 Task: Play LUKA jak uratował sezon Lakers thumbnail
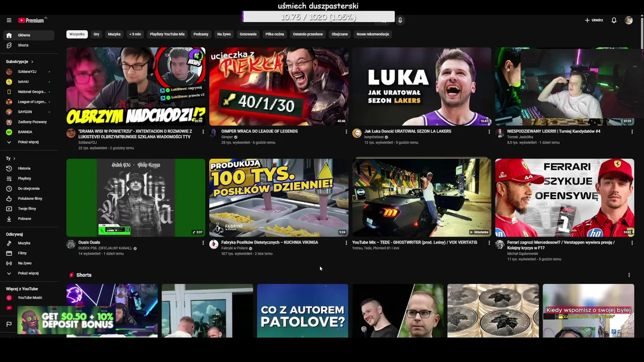coord(422,86)
